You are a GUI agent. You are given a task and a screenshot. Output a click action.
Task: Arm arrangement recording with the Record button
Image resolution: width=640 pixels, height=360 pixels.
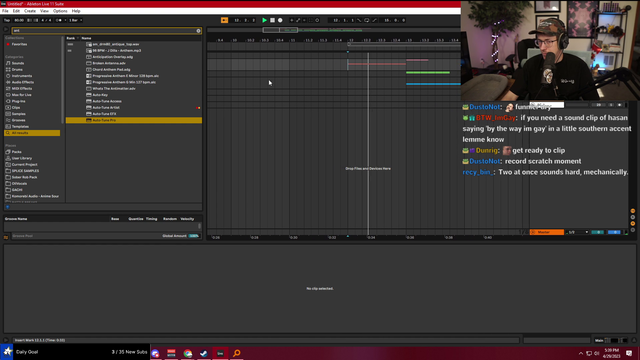click(x=280, y=20)
